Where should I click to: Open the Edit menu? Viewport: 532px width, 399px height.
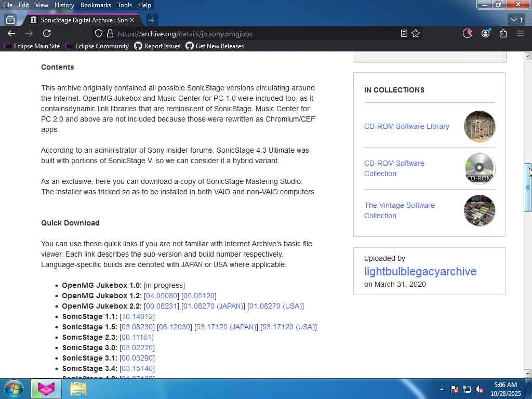[24, 5]
